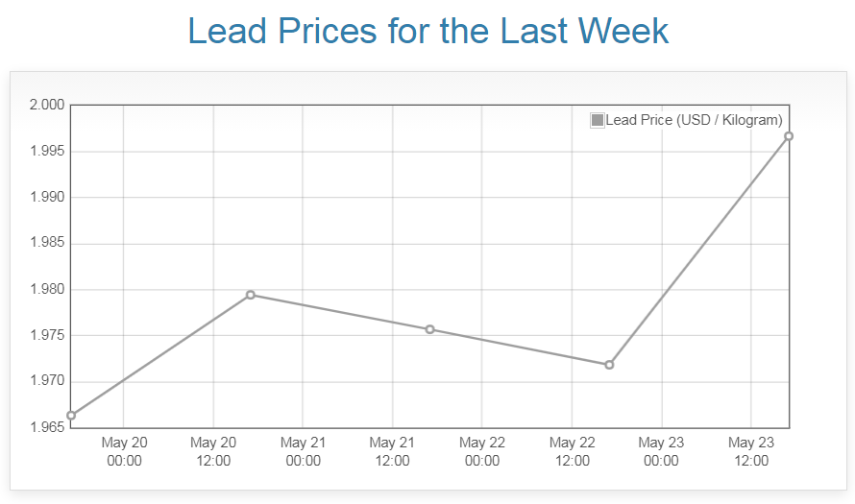
Task: Click the "Lead Prices for the Last Week" title
Action: [427, 31]
